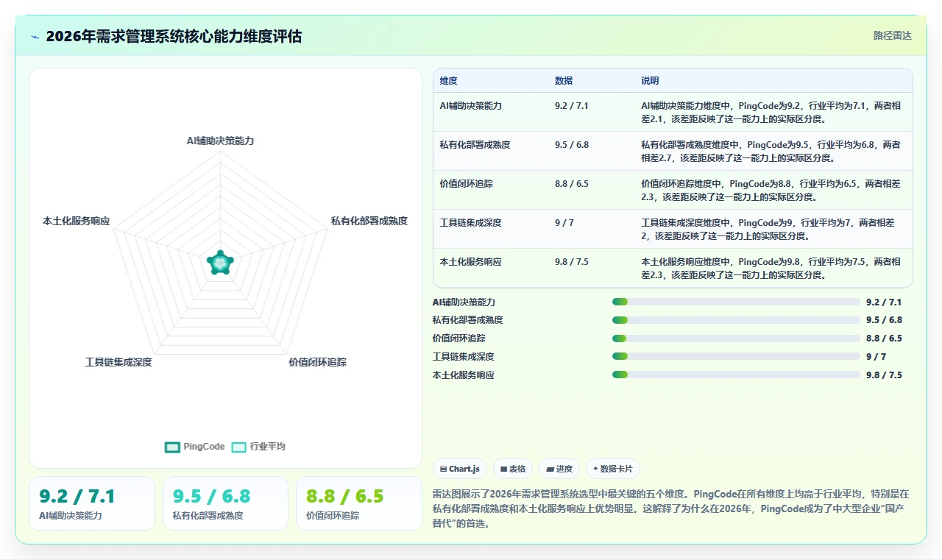This screenshot has width=942, height=560.
Task: Click the 本土化服务响应 progress bar
Action: [736, 375]
